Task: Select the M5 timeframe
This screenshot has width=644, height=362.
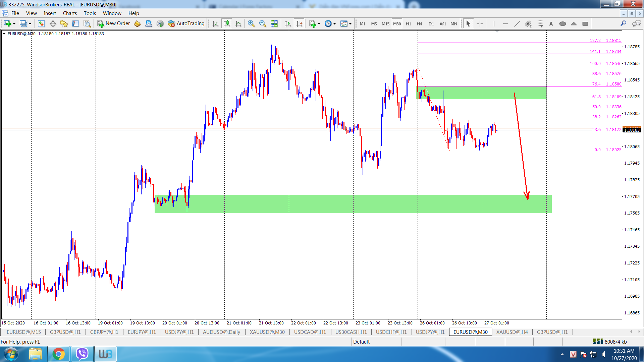Action: coord(374,24)
